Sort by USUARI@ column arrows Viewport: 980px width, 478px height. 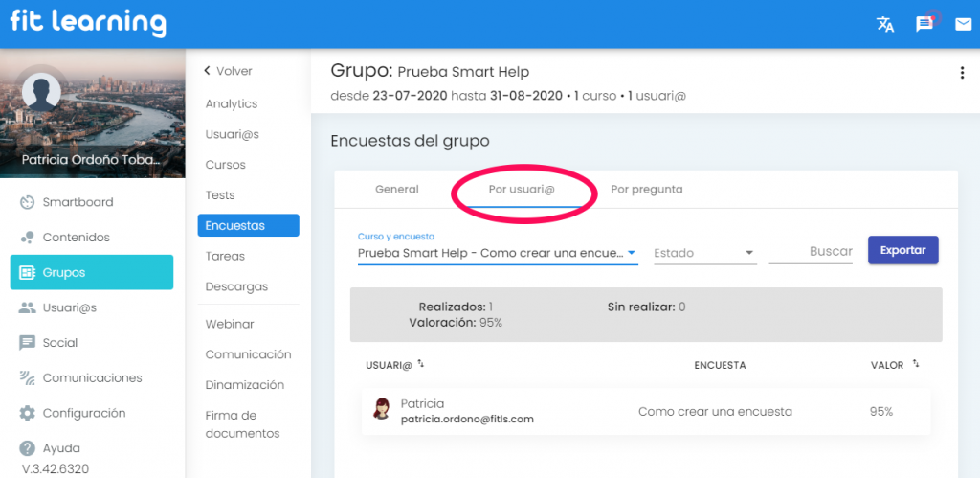tap(421, 364)
